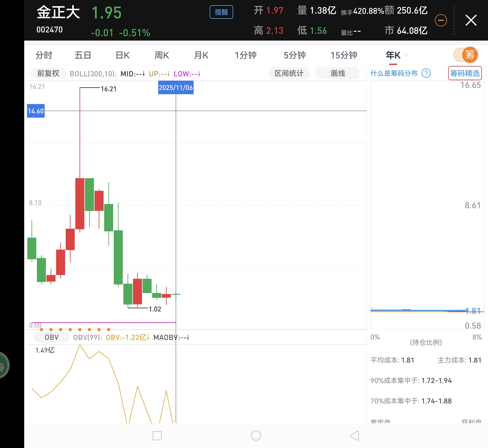
Task: Toggle the 筹 chip distribution switch
Action: [466, 55]
